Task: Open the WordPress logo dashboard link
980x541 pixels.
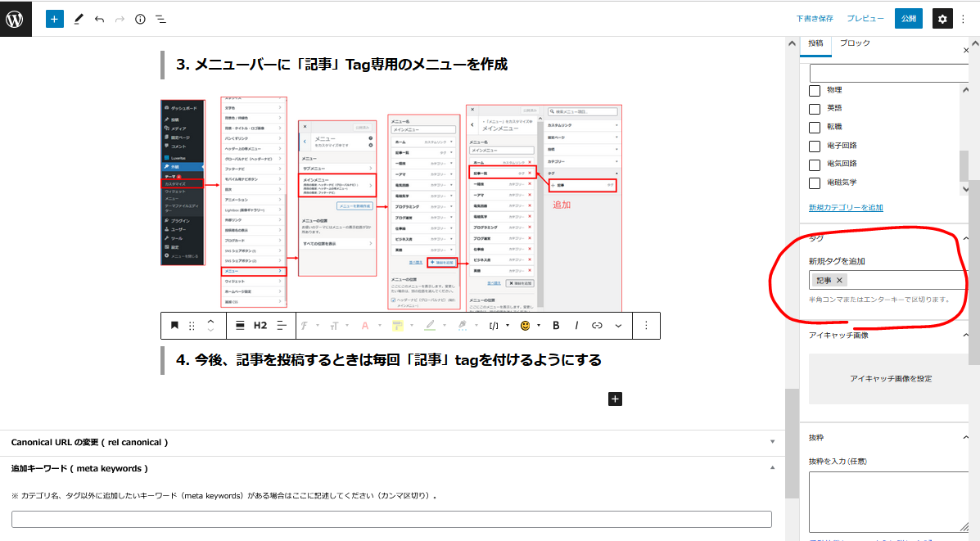Action: point(16,19)
